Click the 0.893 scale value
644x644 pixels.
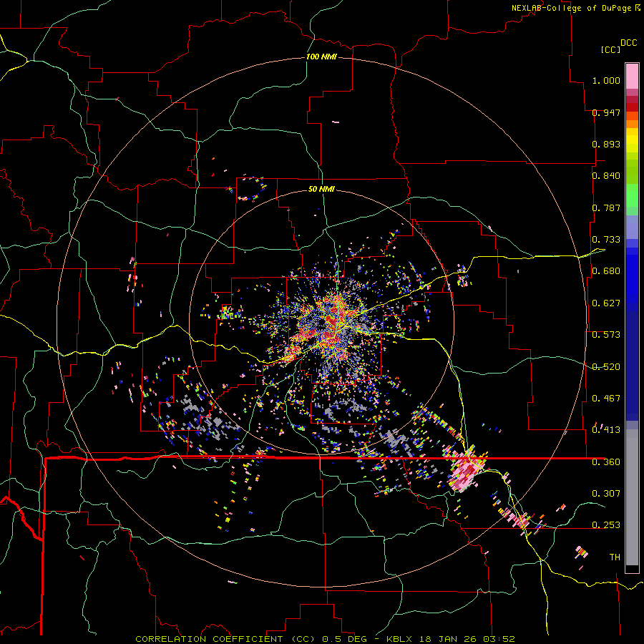pos(606,144)
